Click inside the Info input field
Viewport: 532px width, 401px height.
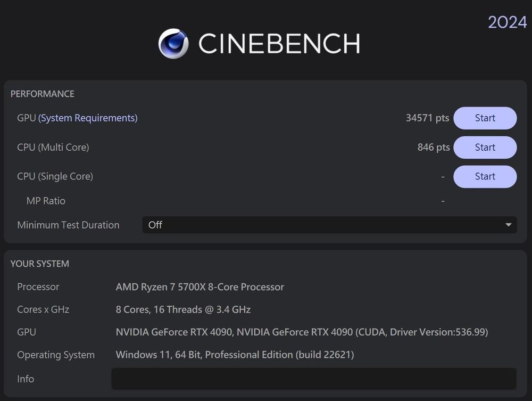[314, 379]
